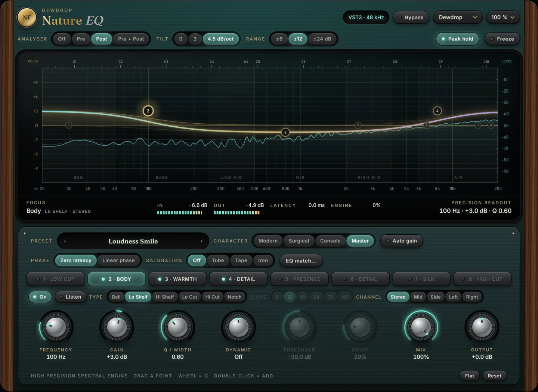This screenshot has width=538, height=392.
Task: Select inactive EQ node 5 on graph
Action: point(358,125)
